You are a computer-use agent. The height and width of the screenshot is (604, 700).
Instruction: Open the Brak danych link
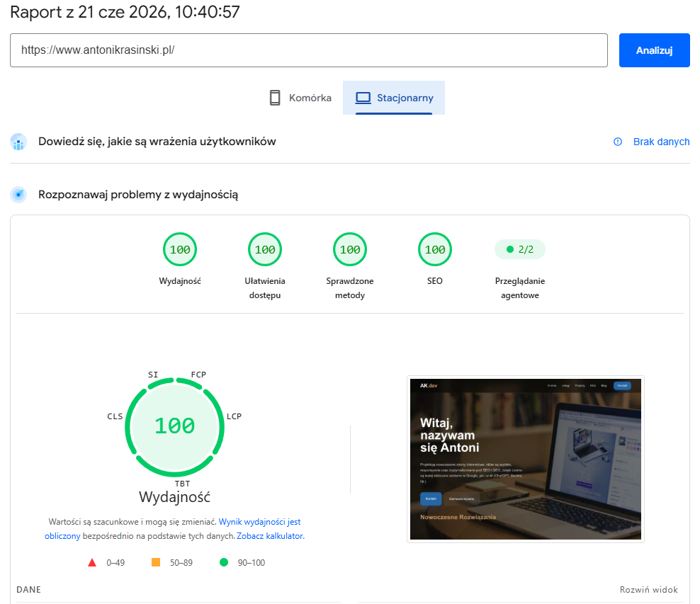pyautogui.click(x=661, y=142)
